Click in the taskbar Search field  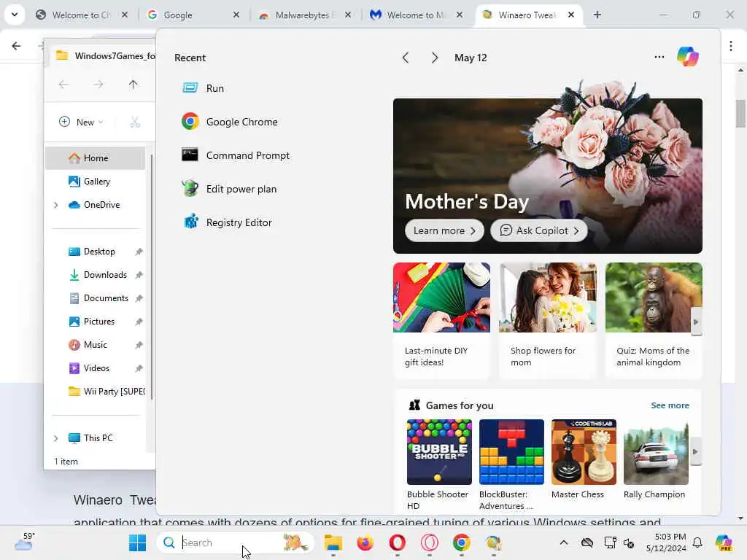235,542
